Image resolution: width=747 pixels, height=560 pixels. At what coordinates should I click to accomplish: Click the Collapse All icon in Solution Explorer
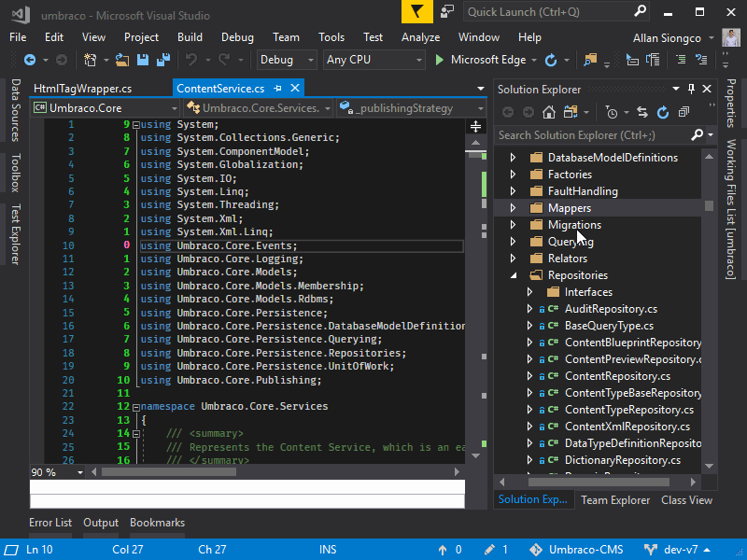click(x=684, y=112)
